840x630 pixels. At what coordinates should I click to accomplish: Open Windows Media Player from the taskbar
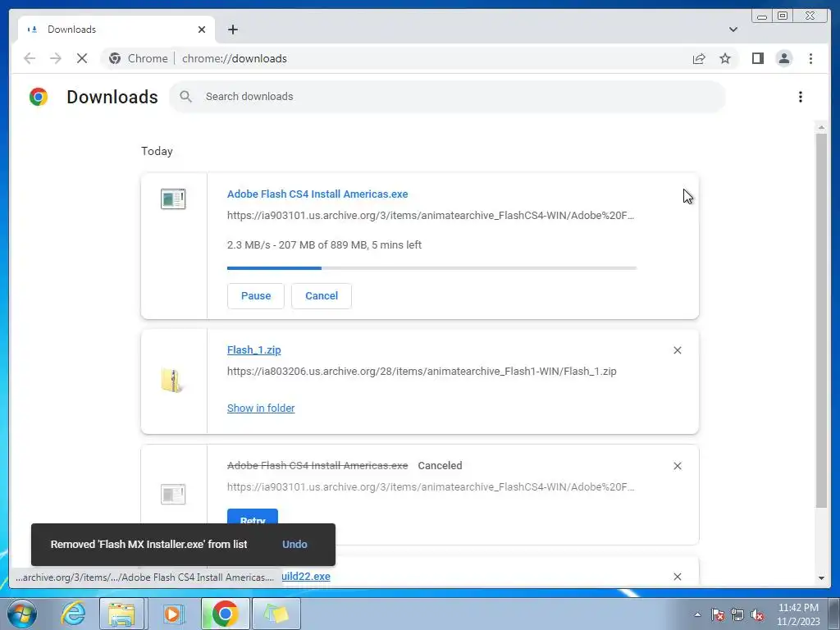172,614
